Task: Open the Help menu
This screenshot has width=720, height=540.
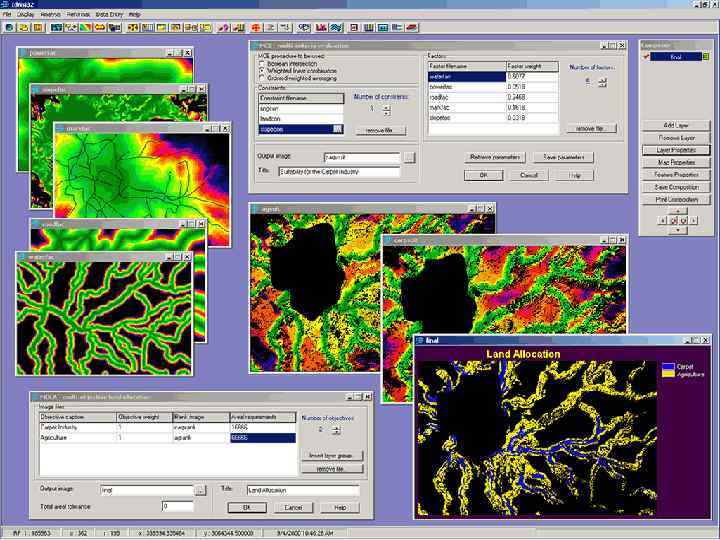Action: pos(134,15)
